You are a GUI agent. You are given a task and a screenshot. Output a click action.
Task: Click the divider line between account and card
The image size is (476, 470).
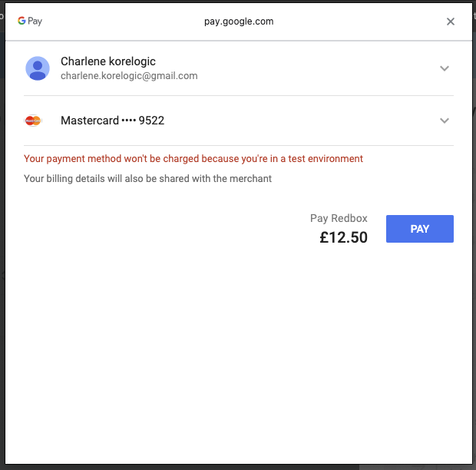tap(238, 95)
